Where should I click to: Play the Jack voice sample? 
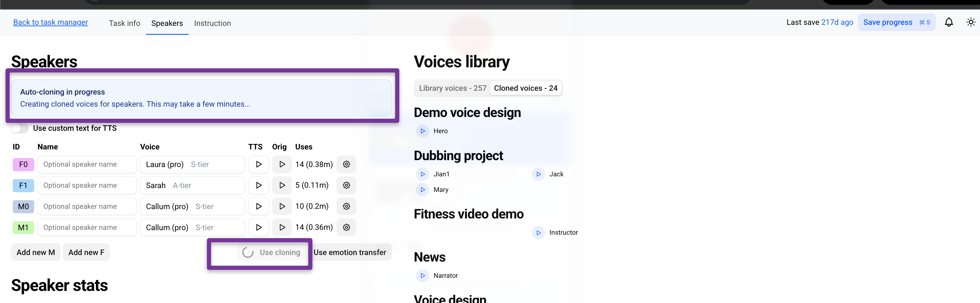click(538, 174)
